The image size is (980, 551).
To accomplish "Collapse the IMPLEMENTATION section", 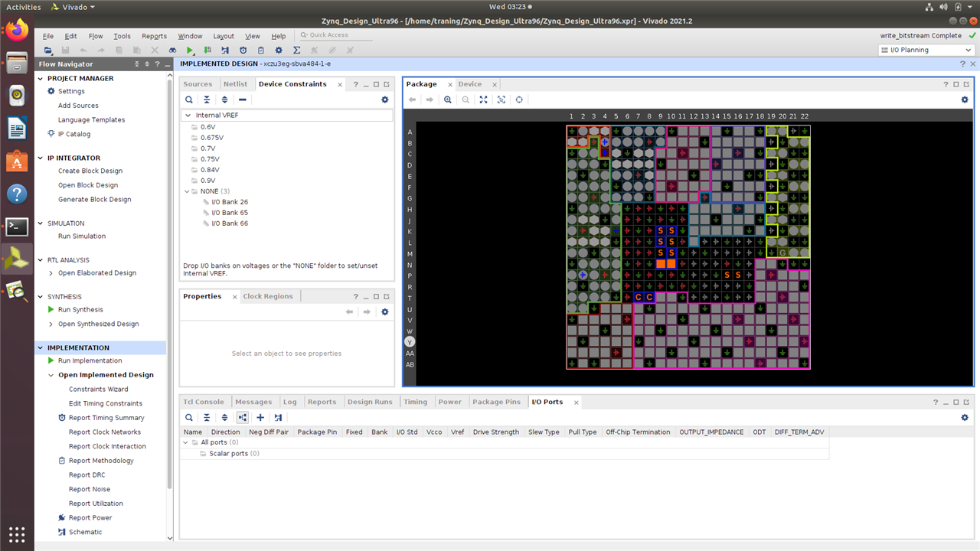I will click(41, 347).
